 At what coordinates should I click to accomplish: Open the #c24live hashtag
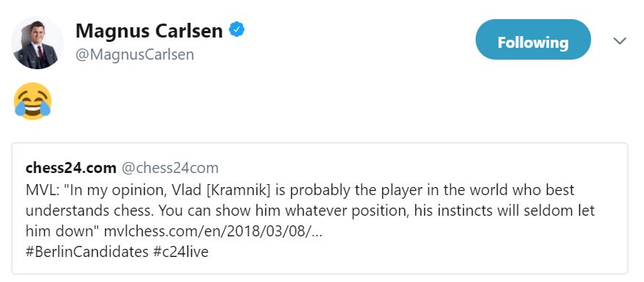coord(181,252)
